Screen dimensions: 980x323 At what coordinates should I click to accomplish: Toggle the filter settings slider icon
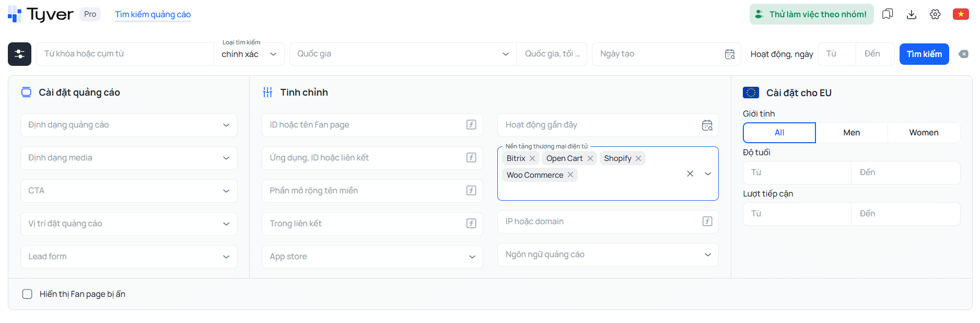pyautogui.click(x=19, y=54)
